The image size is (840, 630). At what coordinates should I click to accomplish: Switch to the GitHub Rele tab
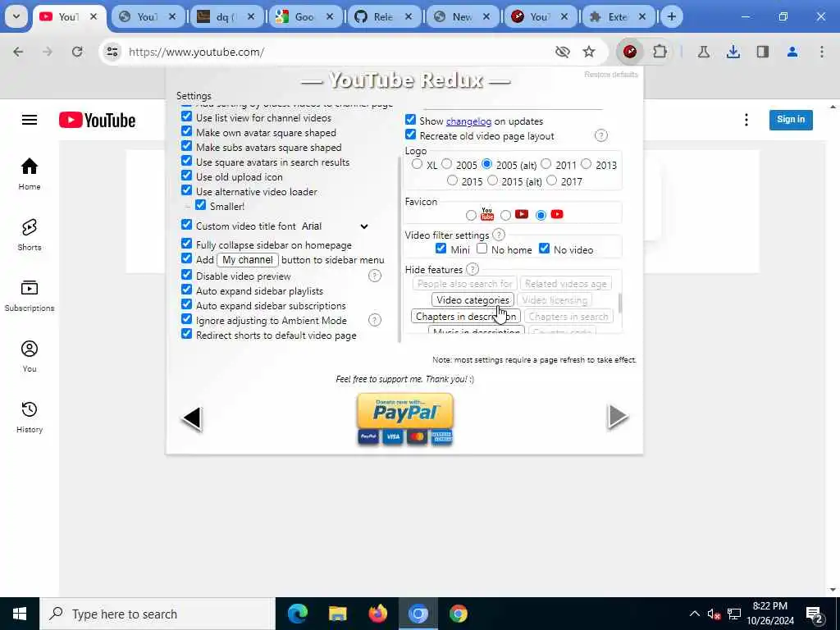pos(383,16)
